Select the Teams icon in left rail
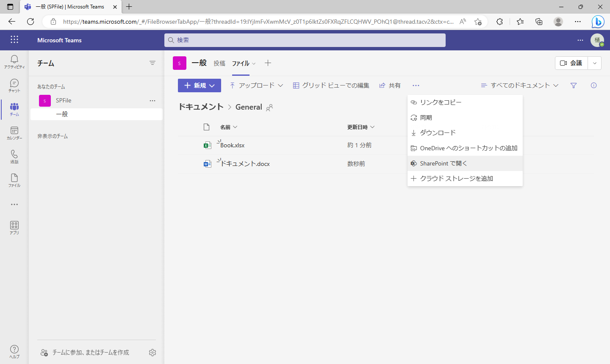Image resolution: width=610 pixels, height=364 pixels. 14,109
